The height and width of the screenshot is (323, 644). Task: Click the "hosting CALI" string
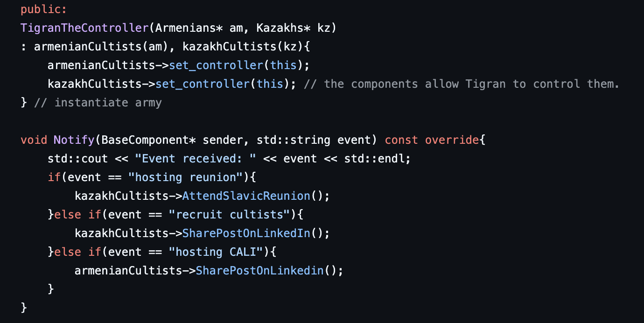pos(216,252)
